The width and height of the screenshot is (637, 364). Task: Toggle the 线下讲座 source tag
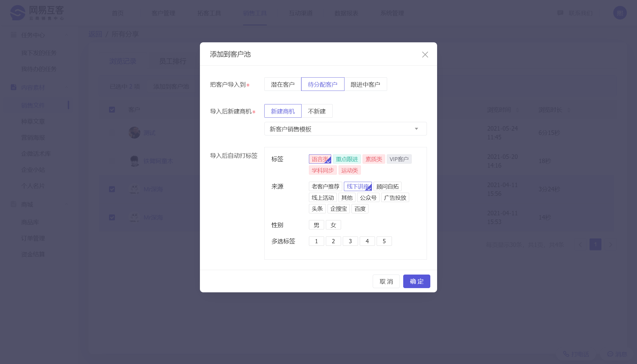[357, 187]
